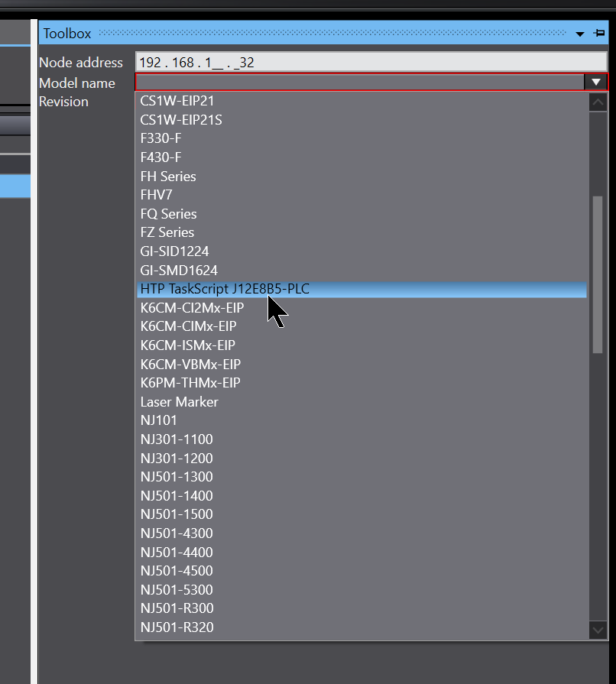
Task: Choose the F330-F model entry
Action: (361, 138)
